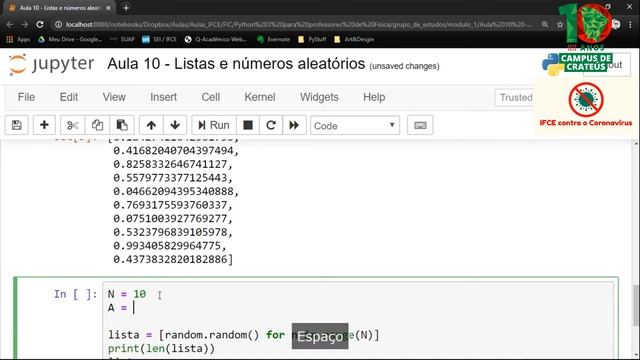The width and height of the screenshot is (640, 360).
Task: Click the localhost address bar
Action: click(x=298, y=24)
